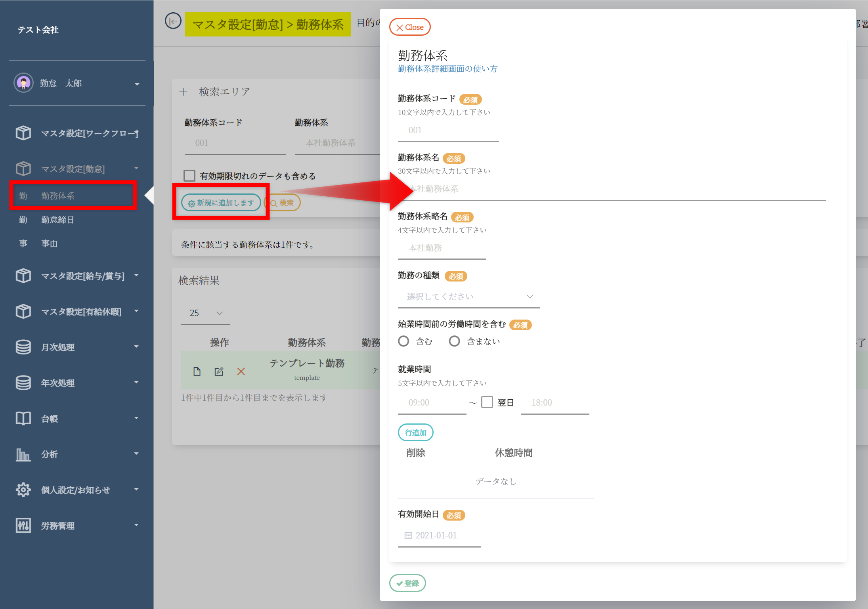Click the gear icon for 個人設定/お知らせ
This screenshot has height=609, width=868.
23,490
